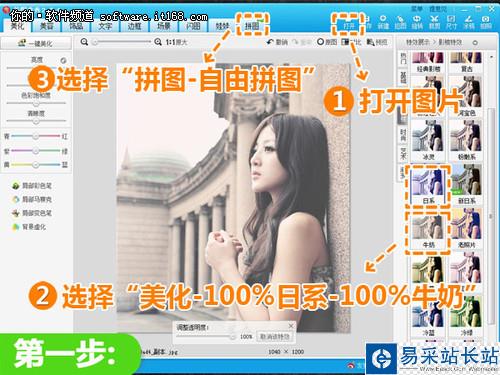Click the zoom in magnifier icon

click(x=158, y=42)
